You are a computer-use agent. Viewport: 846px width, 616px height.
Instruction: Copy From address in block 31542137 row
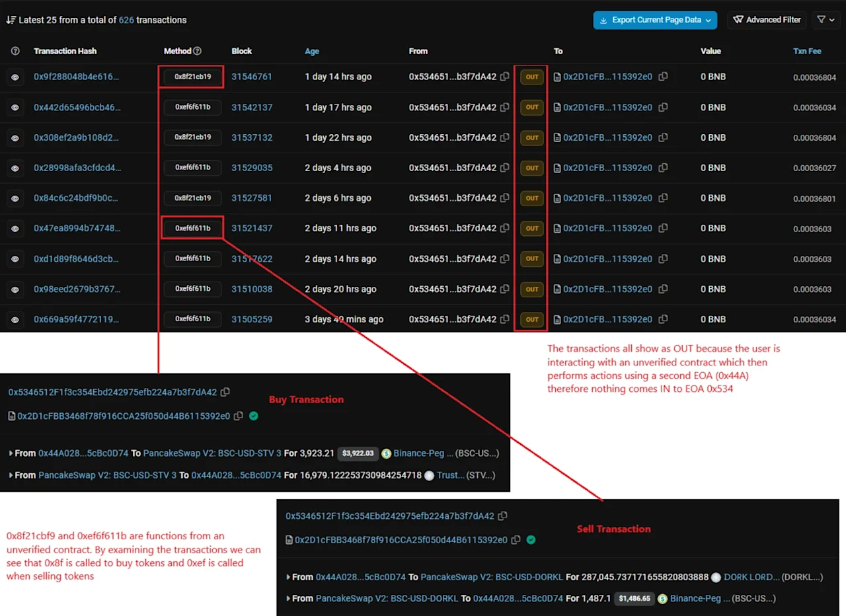point(505,107)
